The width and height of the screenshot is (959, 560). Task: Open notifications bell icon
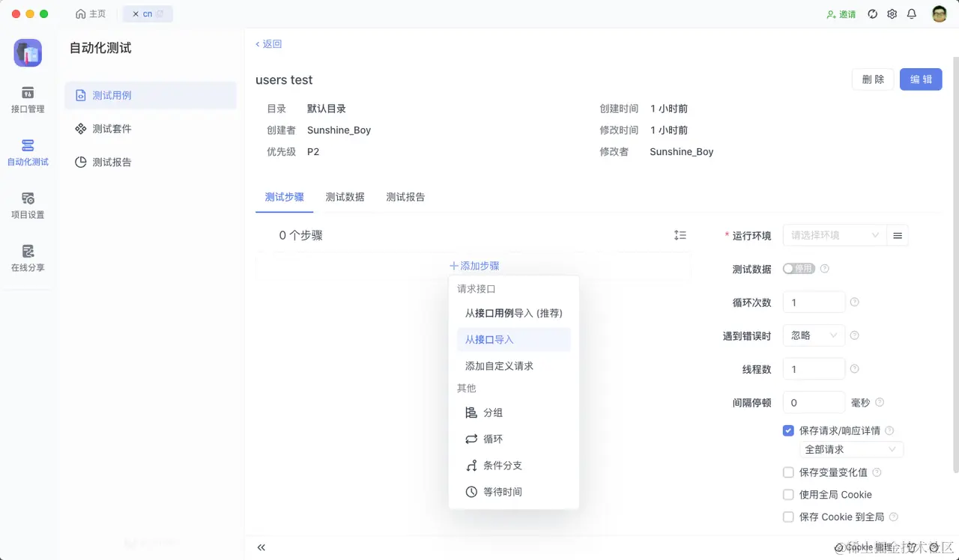pyautogui.click(x=912, y=14)
